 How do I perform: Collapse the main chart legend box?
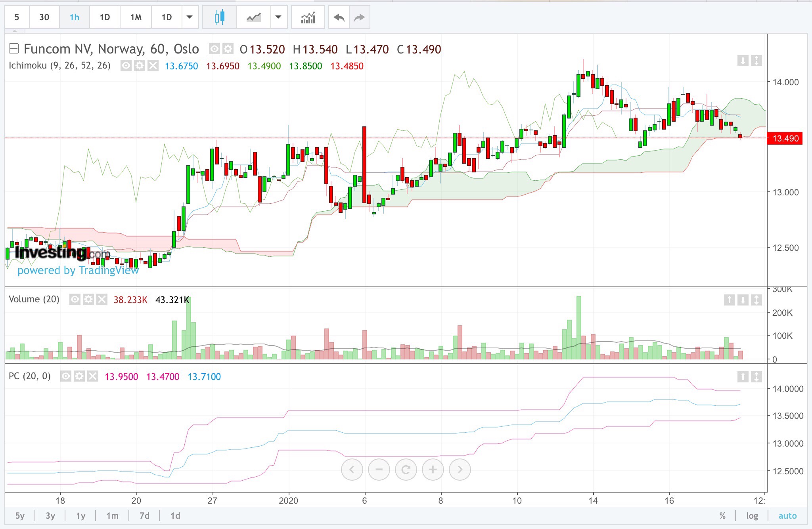(x=14, y=49)
